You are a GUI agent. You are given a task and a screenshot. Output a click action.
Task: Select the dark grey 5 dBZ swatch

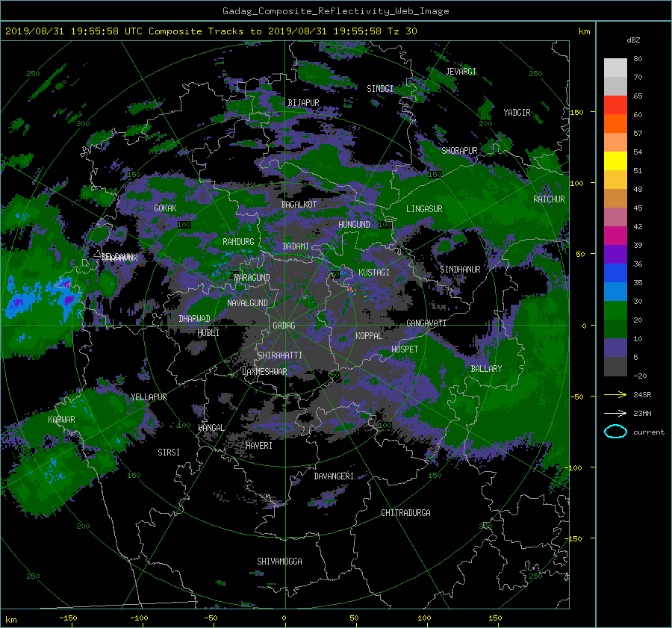point(615,367)
